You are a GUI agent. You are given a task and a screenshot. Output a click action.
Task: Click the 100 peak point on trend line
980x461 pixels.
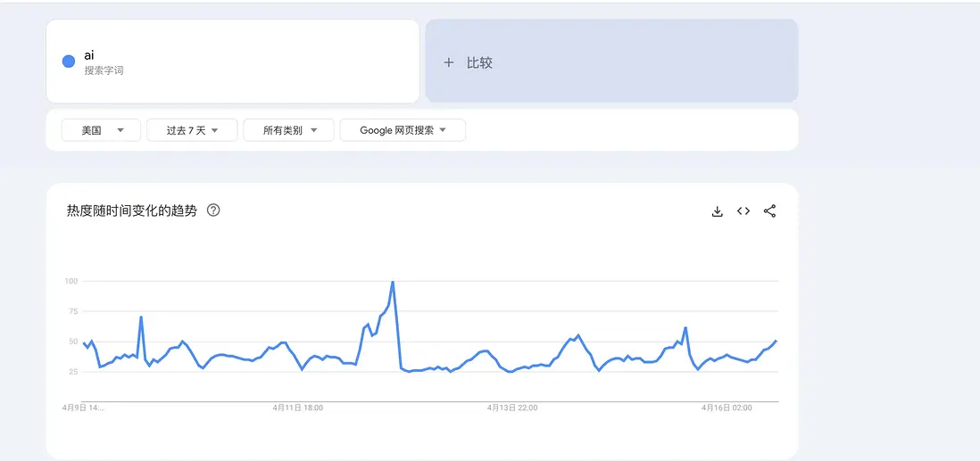point(393,282)
